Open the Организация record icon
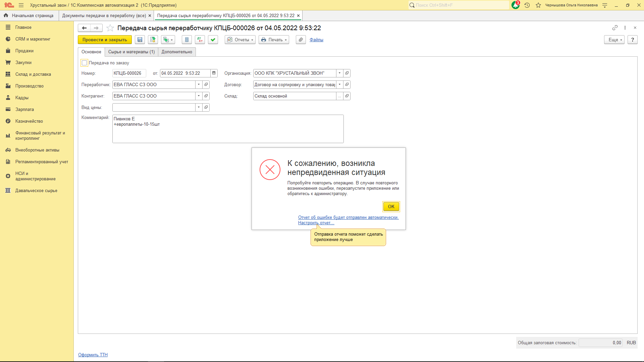 347,73
